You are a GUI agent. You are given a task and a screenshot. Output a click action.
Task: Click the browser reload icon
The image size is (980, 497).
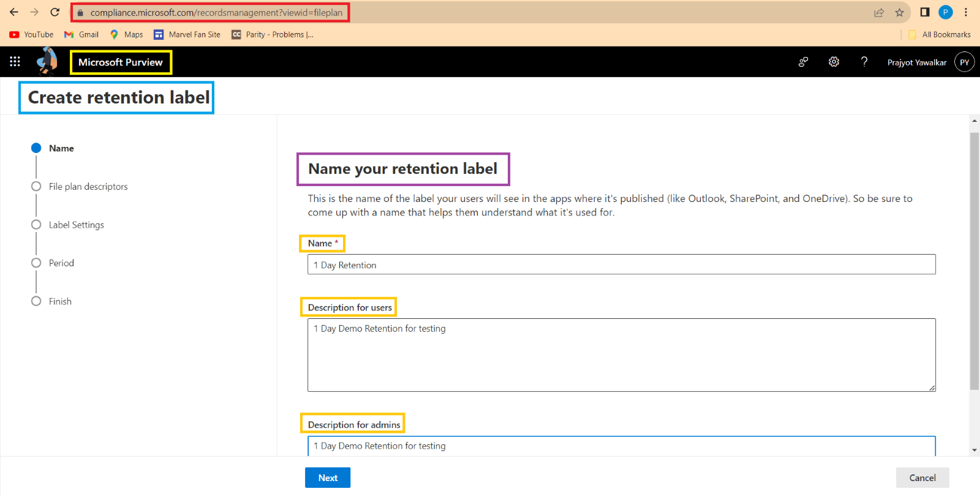pyautogui.click(x=55, y=12)
